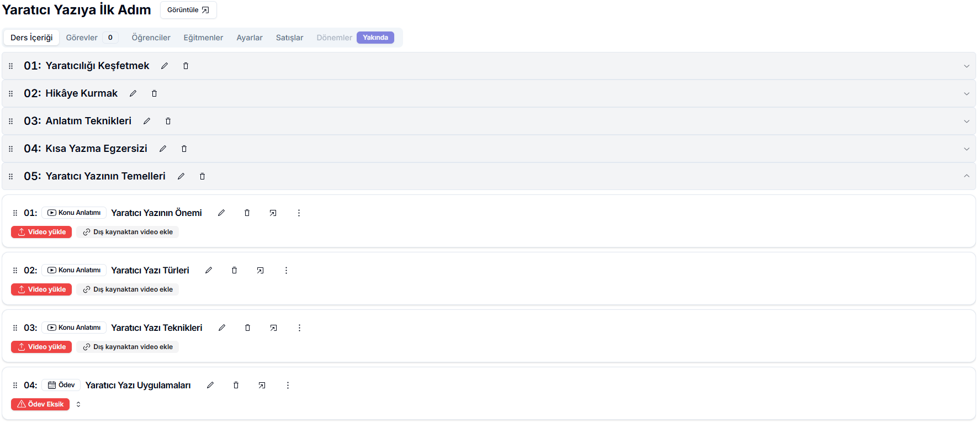Screen dimensions: 980x422
Task: Collapse the 05 Yaratıcı Yazının Temelleri section
Action: [x=966, y=176]
